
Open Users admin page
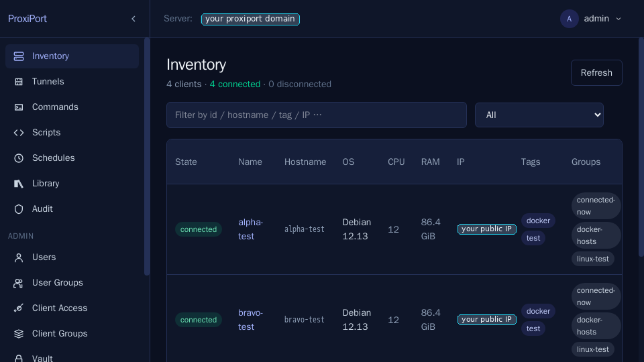click(x=72, y=257)
